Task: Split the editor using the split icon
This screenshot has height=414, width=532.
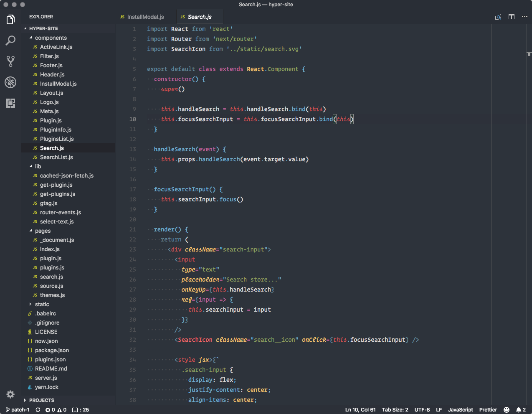Action: click(511, 17)
